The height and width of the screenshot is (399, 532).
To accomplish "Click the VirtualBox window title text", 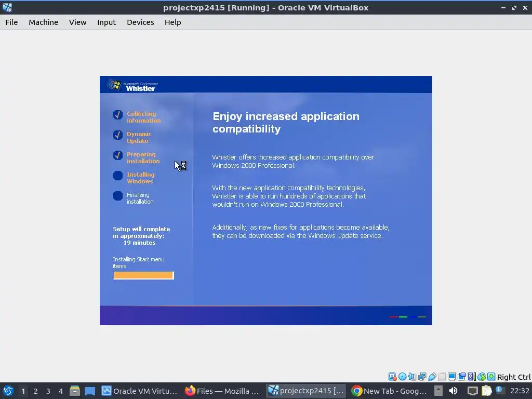I will coord(265,7).
